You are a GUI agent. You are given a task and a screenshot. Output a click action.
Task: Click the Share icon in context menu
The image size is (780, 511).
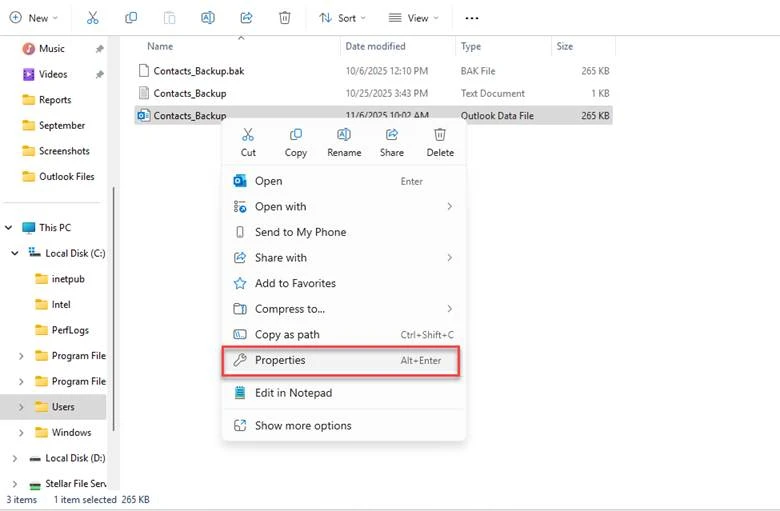pyautogui.click(x=392, y=135)
